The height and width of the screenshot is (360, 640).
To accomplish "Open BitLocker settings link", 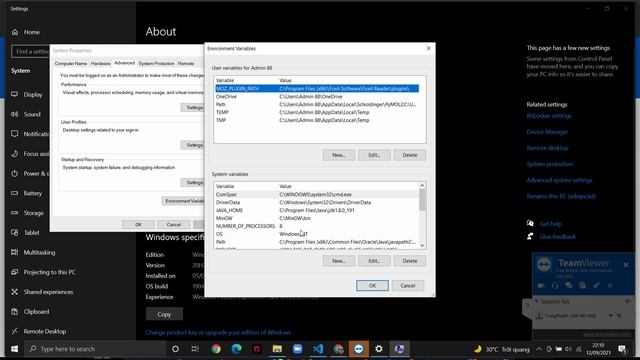I will point(549,116).
